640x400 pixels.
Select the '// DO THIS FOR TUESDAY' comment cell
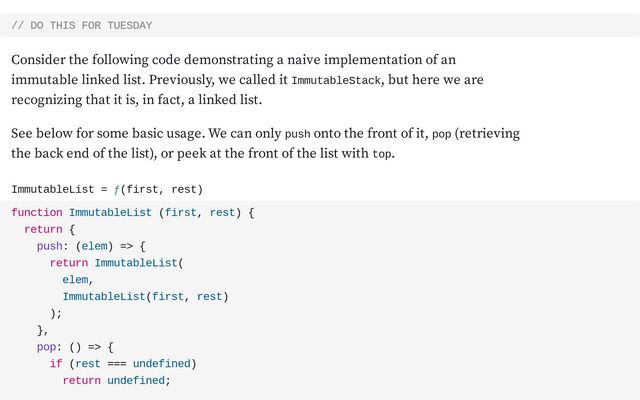coord(320,25)
